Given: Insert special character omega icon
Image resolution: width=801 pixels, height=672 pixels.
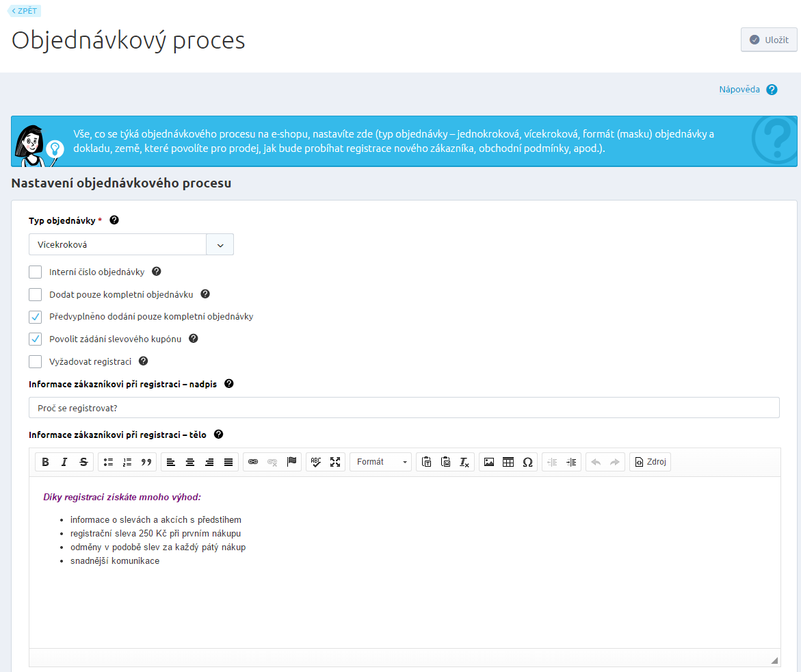Looking at the screenshot, I should click(527, 462).
